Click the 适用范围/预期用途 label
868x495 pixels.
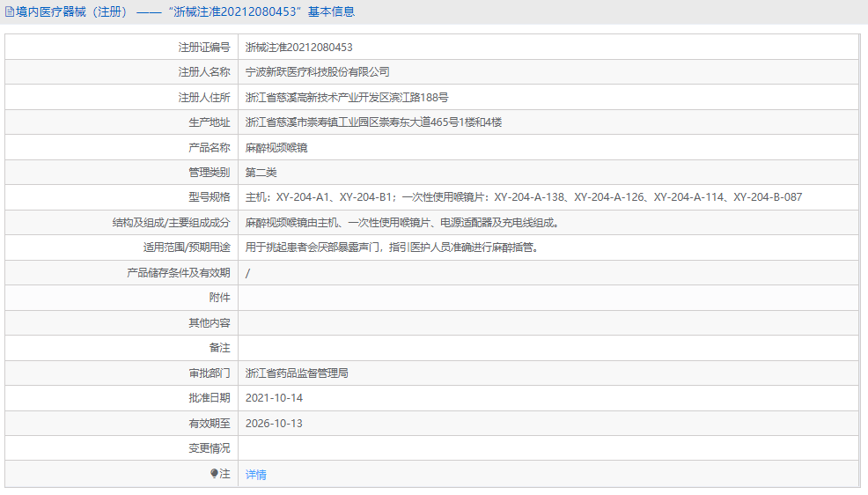tap(187, 247)
